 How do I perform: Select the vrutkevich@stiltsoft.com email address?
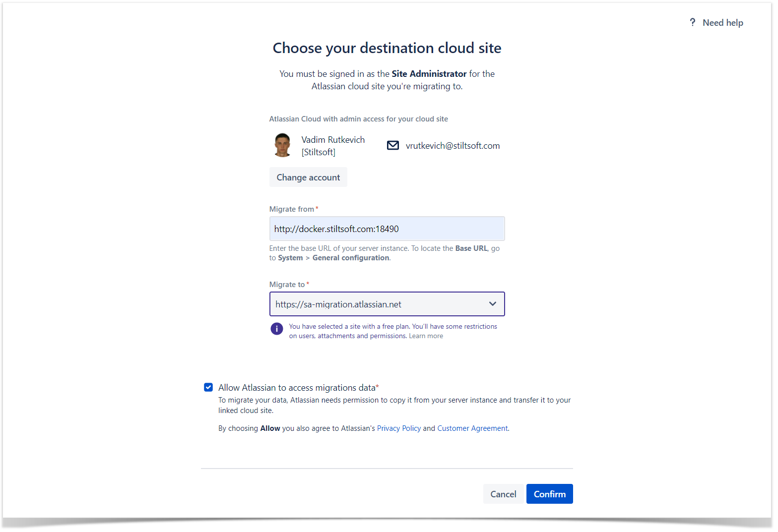click(453, 146)
